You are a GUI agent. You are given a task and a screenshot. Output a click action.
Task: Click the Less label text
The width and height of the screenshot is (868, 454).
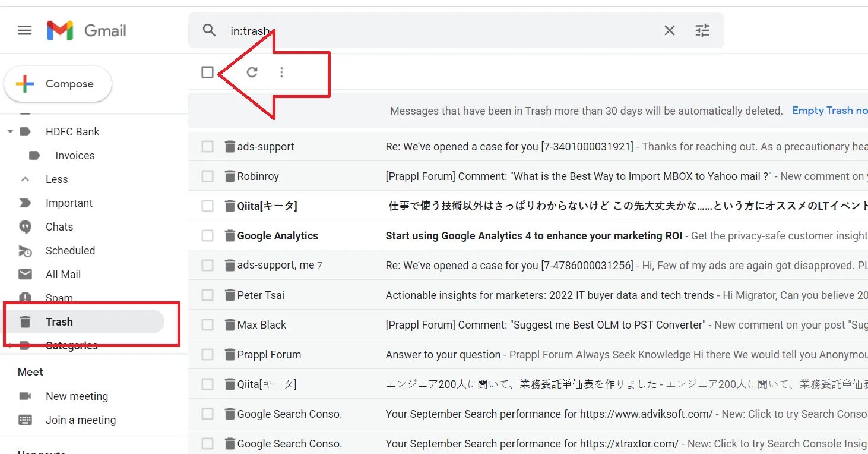(57, 179)
